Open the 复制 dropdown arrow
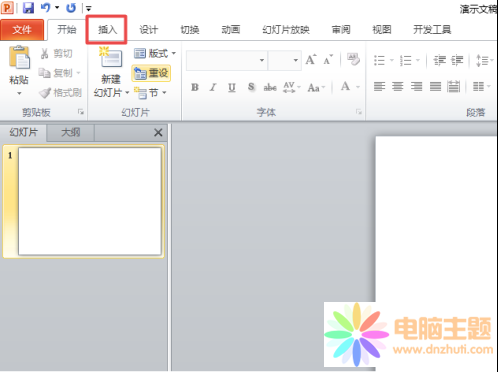 click(x=78, y=73)
